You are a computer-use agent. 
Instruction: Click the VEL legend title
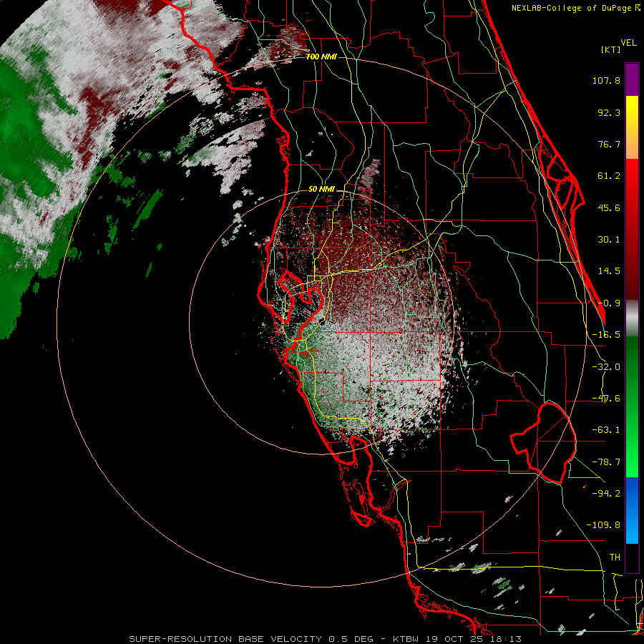(x=628, y=43)
